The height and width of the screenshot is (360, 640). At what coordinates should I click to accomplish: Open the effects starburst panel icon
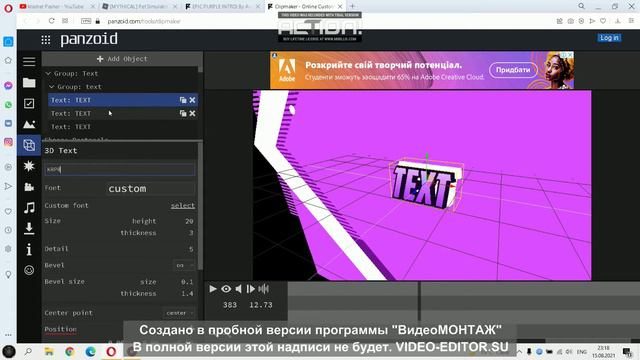pyautogui.click(x=29, y=166)
